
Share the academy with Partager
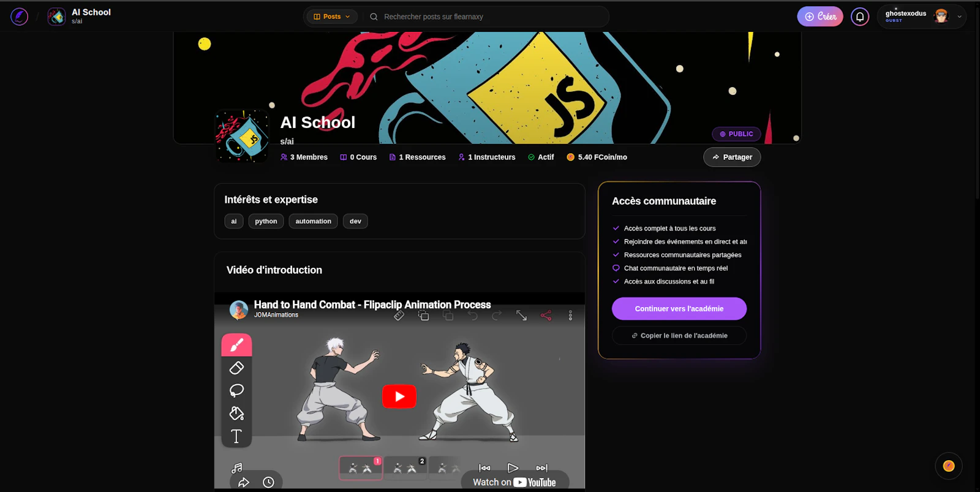(732, 157)
